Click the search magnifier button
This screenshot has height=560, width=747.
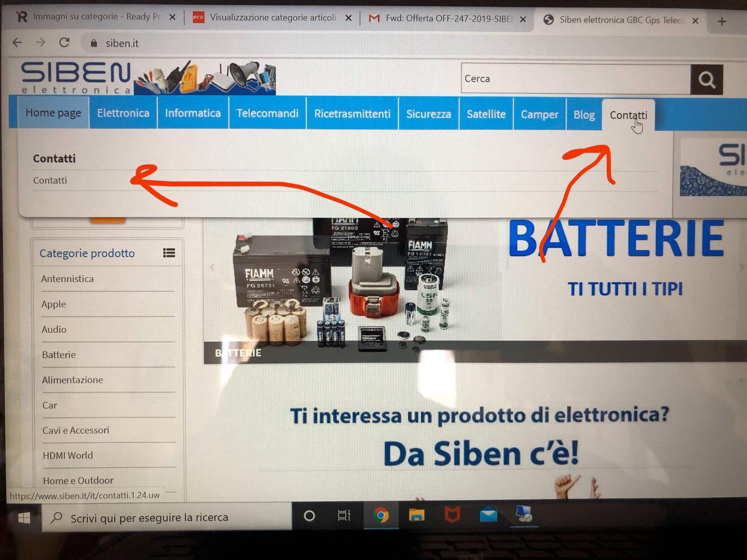tap(706, 80)
